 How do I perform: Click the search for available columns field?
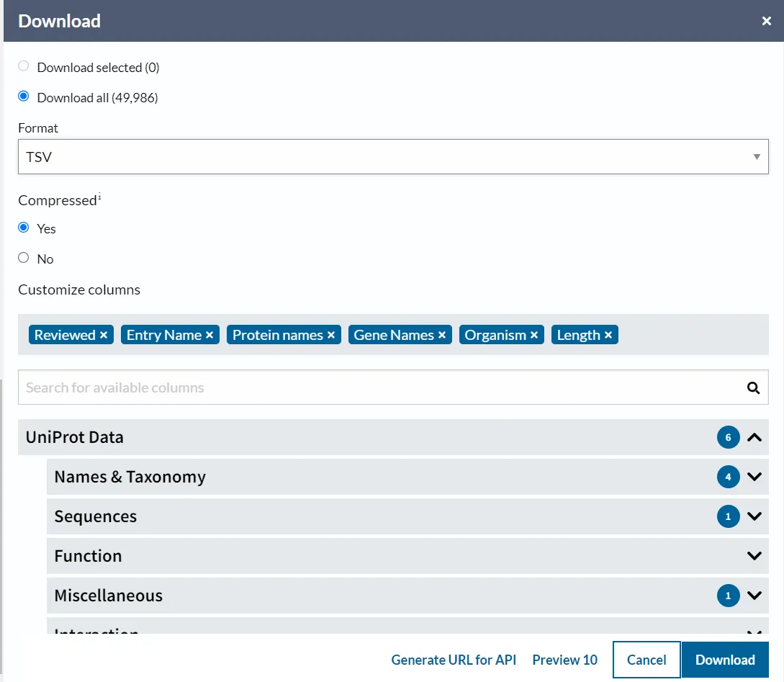(374, 388)
